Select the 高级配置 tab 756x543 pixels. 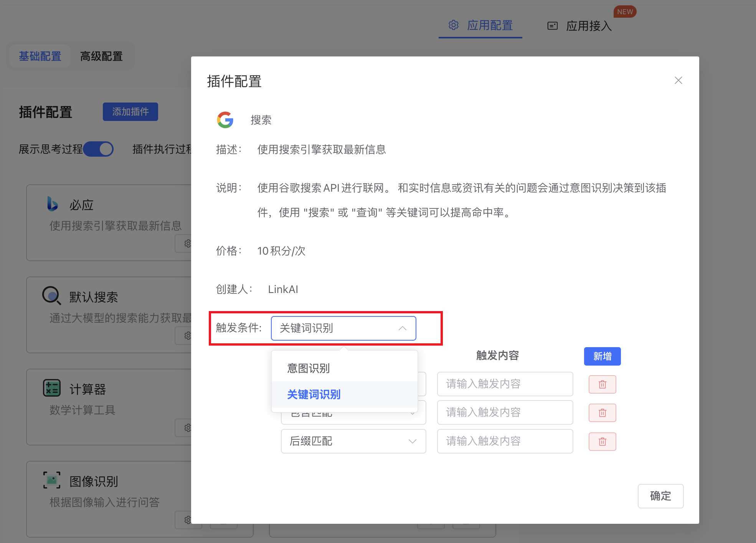101,56
